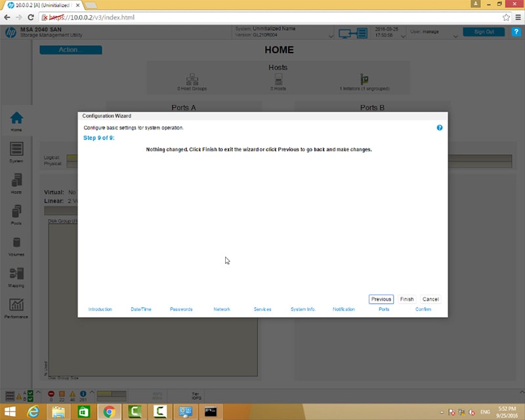
Task: Jump to the Network wizard step
Action: pos(222,309)
